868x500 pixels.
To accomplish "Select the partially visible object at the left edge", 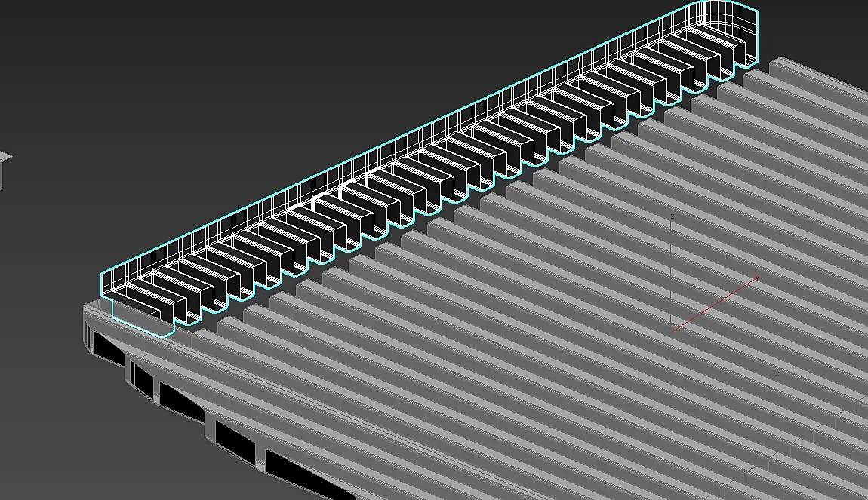I will click(x=5, y=169).
